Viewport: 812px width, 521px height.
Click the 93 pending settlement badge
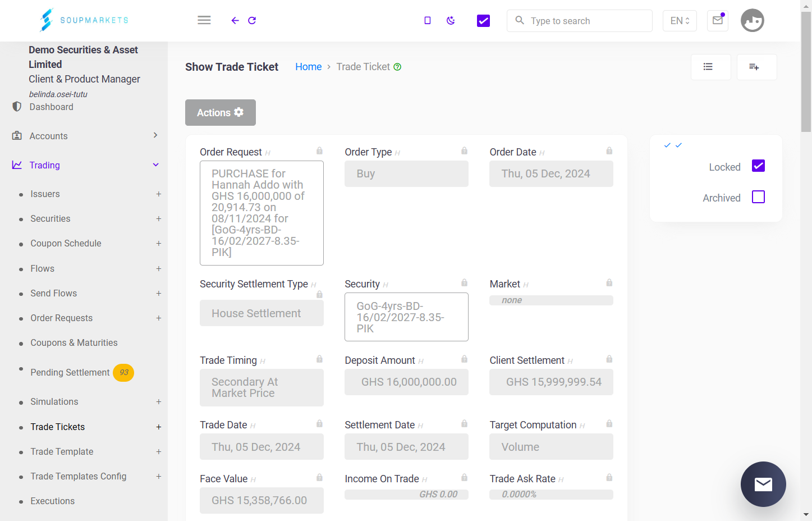click(123, 372)
